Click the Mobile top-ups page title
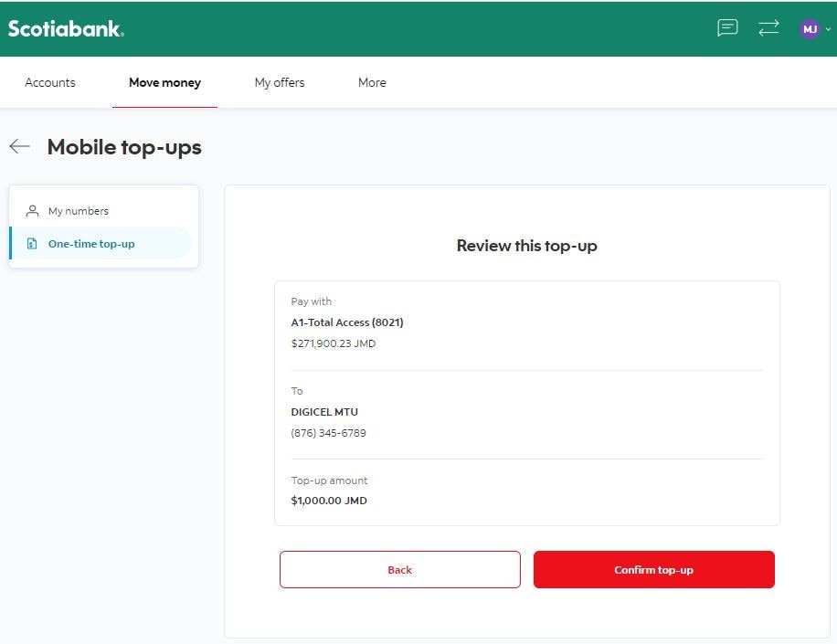837x644 pixels. [124, 147]
